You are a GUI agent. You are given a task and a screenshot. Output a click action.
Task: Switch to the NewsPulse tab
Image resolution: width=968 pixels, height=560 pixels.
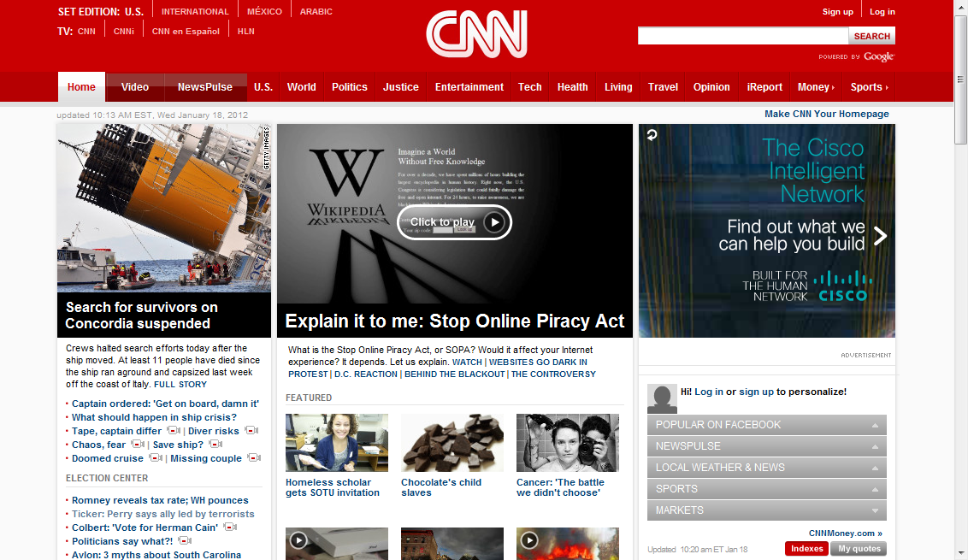pyautogui.click(x=205, y=87)
